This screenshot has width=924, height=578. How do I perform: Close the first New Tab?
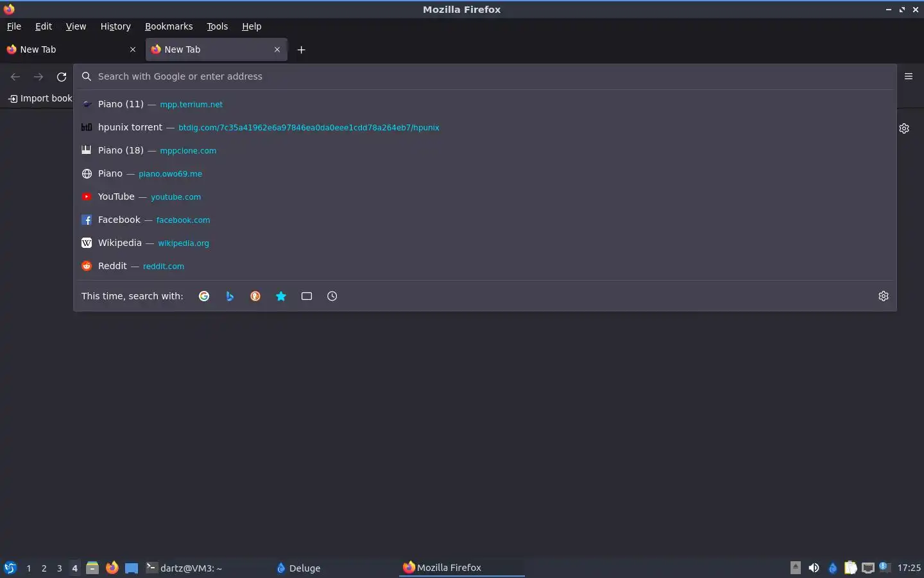point(133,49)
